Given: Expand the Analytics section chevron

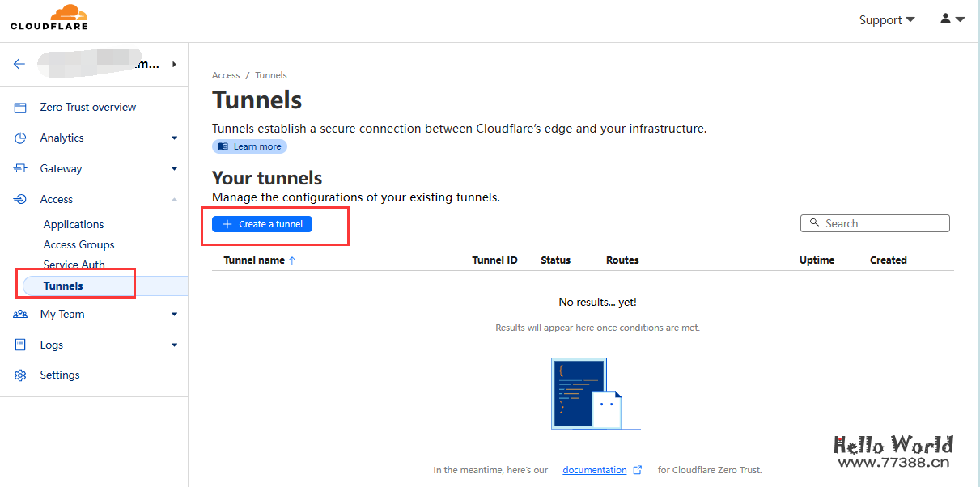Looking at the screenshot, I should (174, 138).
